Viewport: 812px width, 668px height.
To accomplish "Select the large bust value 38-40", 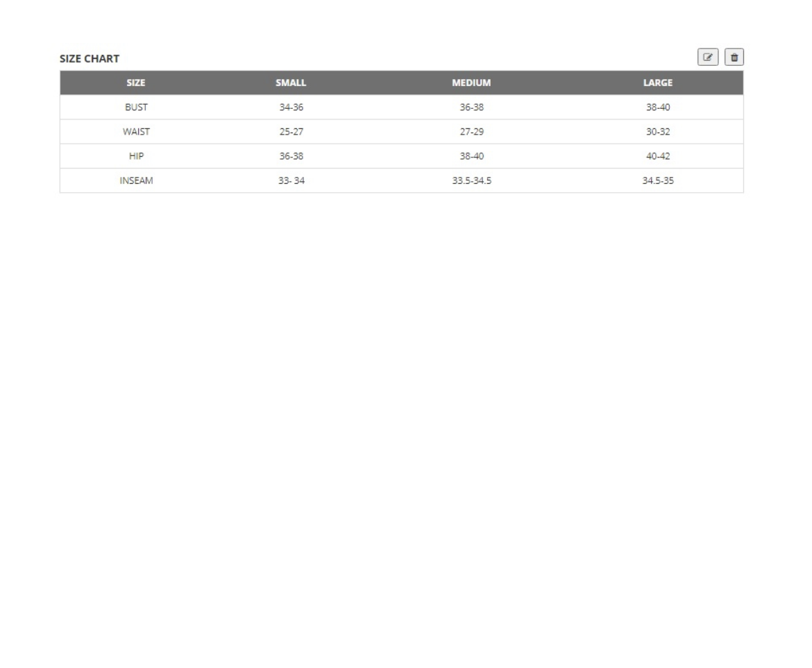I will [x=657, y=108].
